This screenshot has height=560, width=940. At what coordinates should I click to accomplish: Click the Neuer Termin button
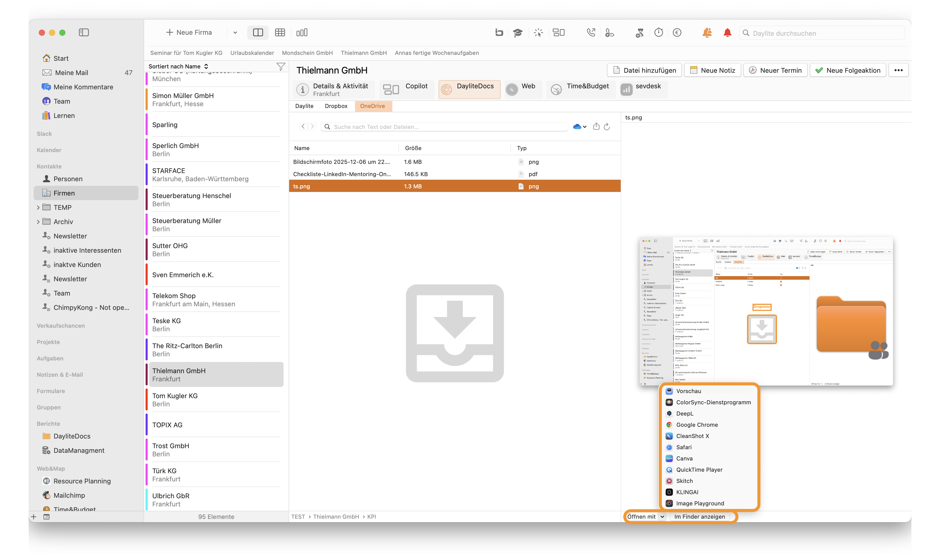775,70
